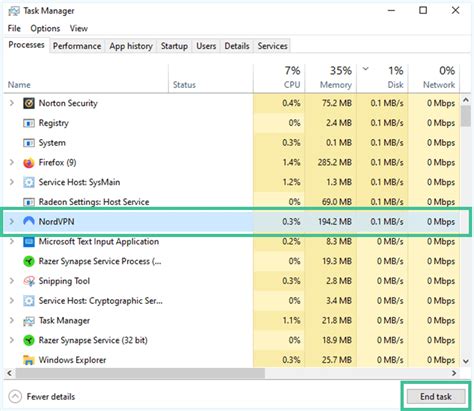
Task: Click the Radeon Settings: Host Service icon
Action: [29, 202]
